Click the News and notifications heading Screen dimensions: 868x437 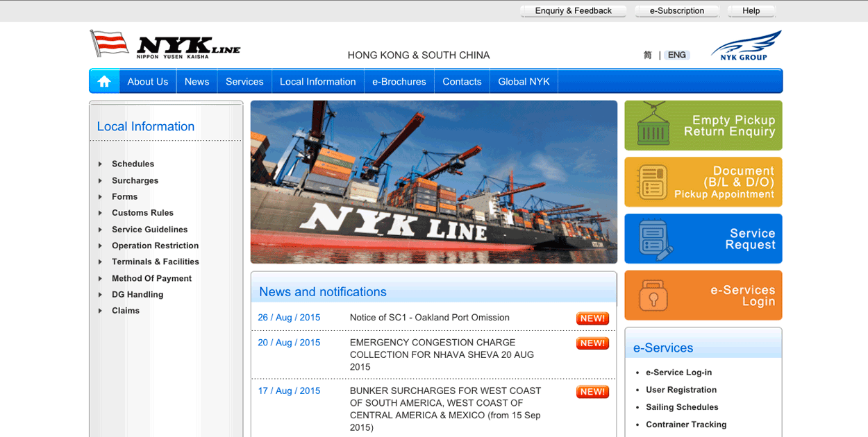(x=323, y=292)
